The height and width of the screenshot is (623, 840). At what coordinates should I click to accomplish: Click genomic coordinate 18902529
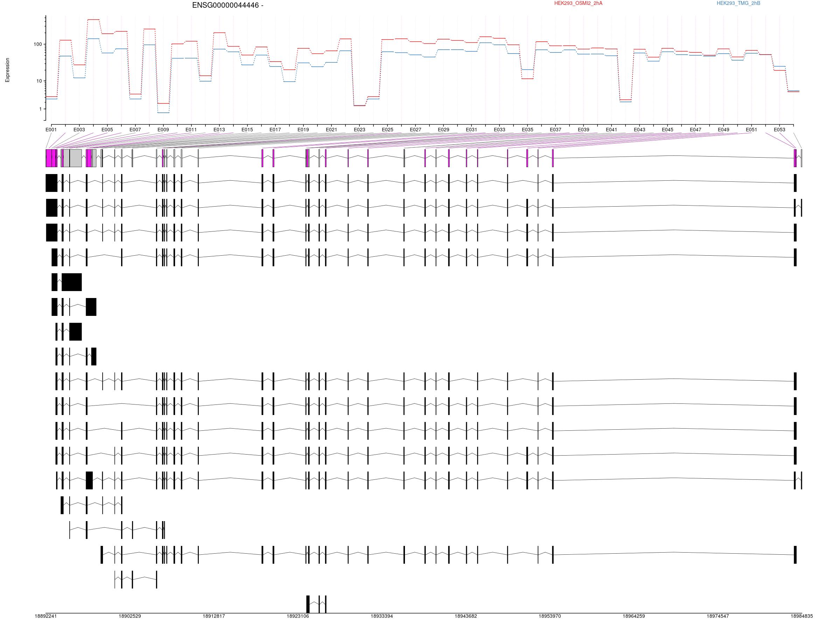(x=129, y=616)
